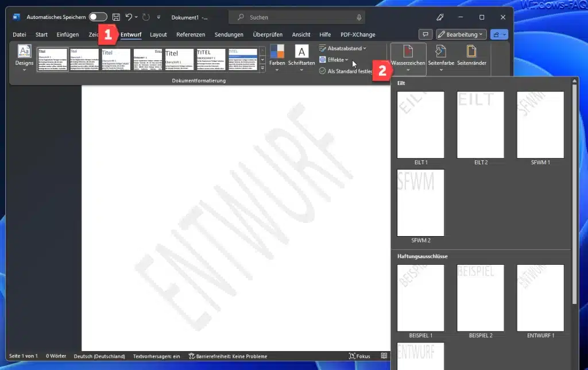Image resolution: width=588 pixels, height=370 pixels.
Task: Click Textvorhersagen: ein status
Action: click(156, 356)
